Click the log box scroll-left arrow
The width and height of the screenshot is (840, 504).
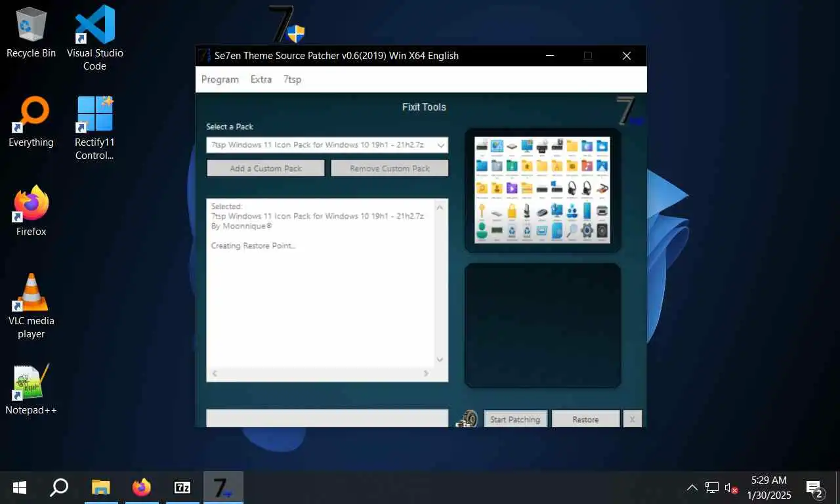pyautogui.click(x=215, y=373)
